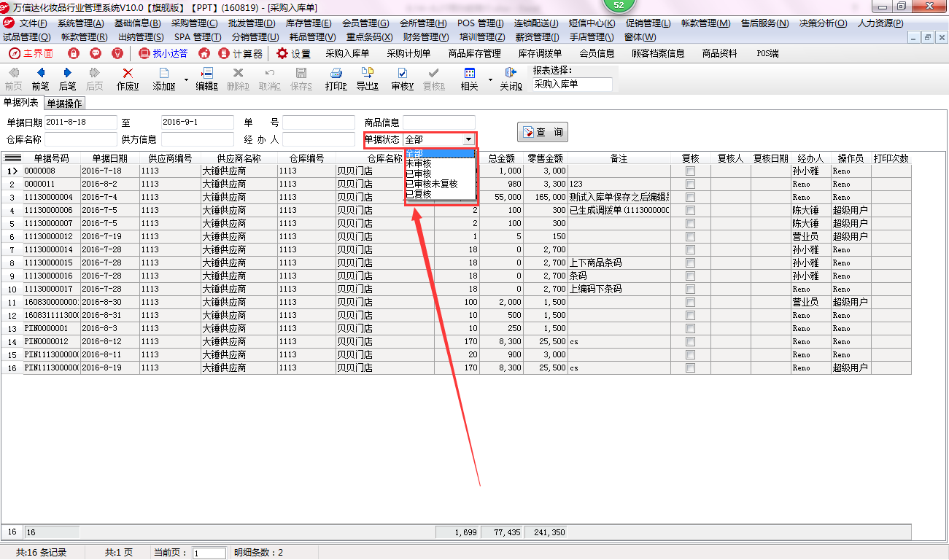
Task: Open 设置 settings gear
Action: [x=293, y=53]
